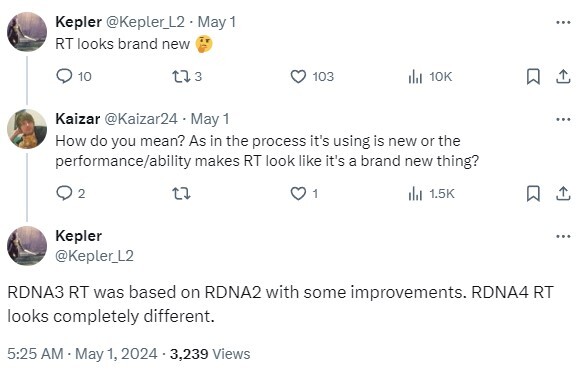
Task: Repost Kaizar's question tweet
Action: pyautogui.click(x=181, y=194)
